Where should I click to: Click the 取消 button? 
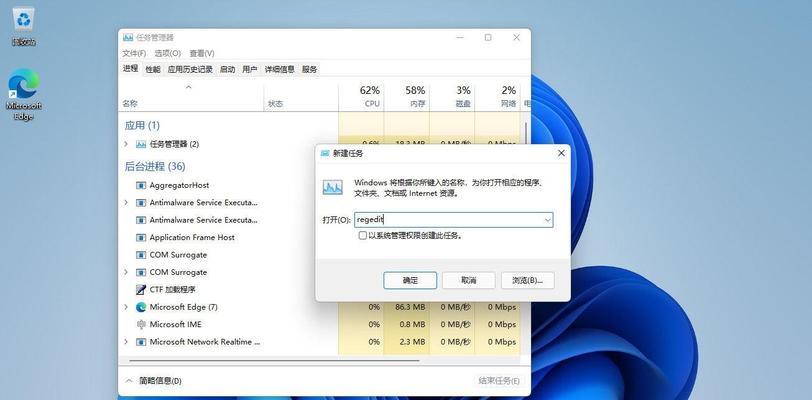point(469,280)
